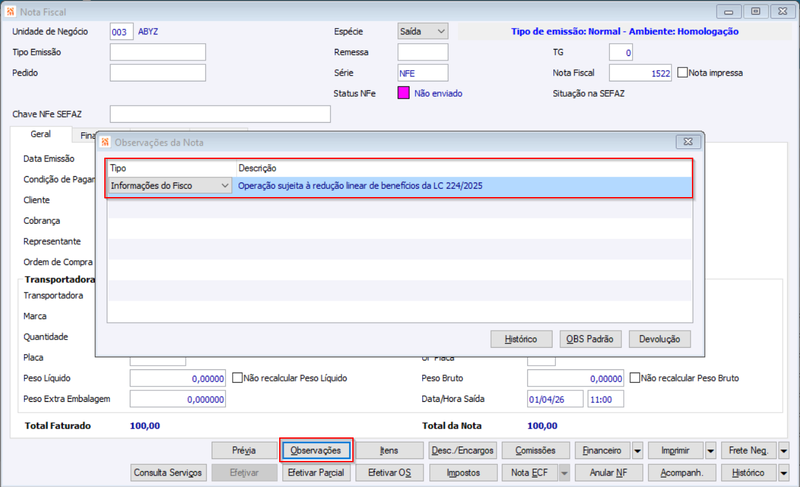Open the Imprimir button dropdown arrow

[x=711, y=451]
